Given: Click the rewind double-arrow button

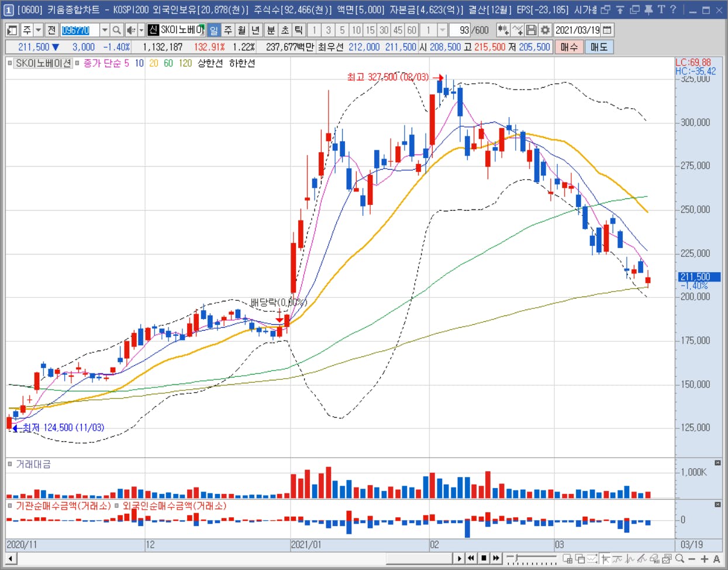Looking at the screenshot, I should coord(471,558).
